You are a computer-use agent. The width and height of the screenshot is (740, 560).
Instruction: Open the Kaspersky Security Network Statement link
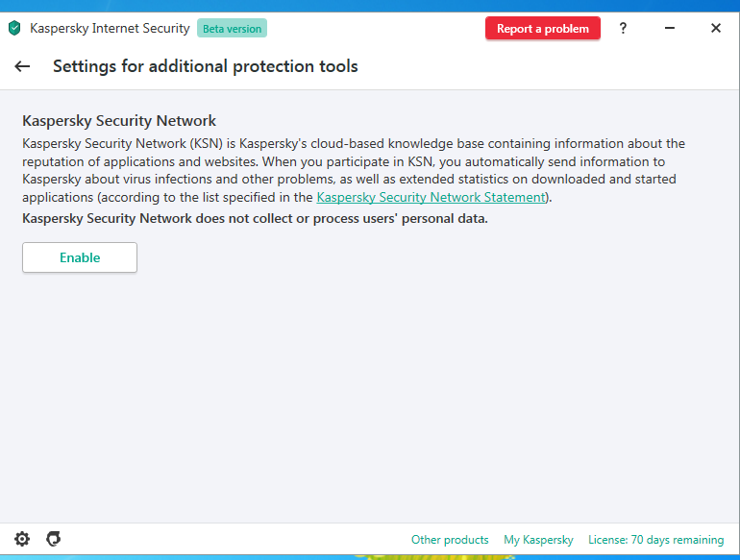pyautogui.click(x=431, y=197)
